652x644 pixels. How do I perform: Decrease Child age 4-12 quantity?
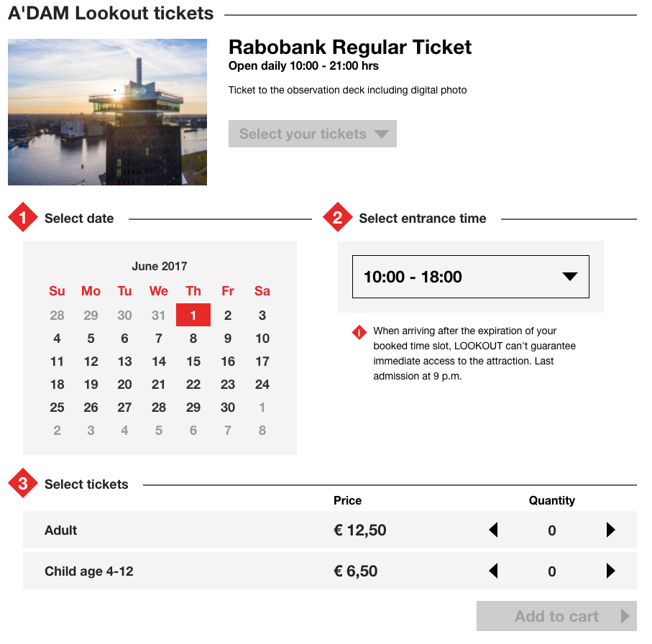pos(493,571)
